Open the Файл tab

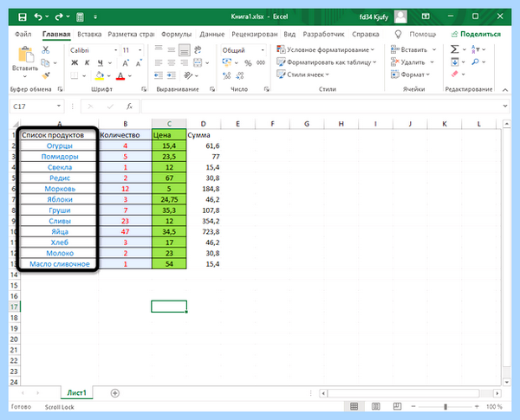pyautogui.click(x=23, y=34)
